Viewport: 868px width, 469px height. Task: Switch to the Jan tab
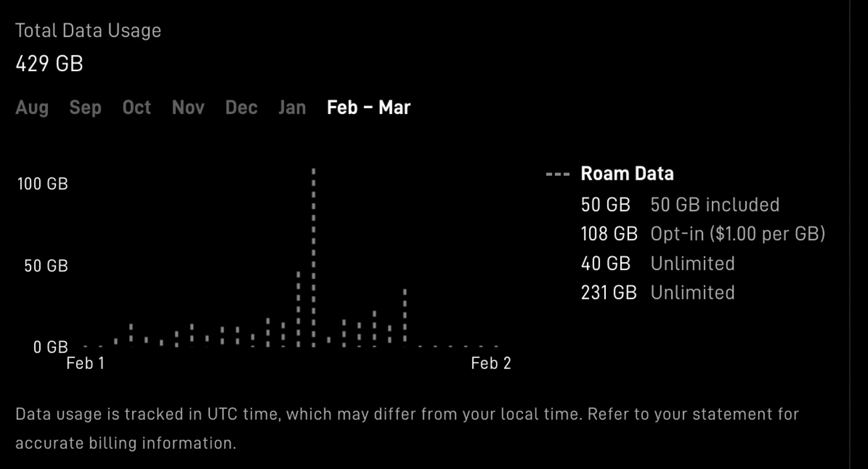click(292, 108)
